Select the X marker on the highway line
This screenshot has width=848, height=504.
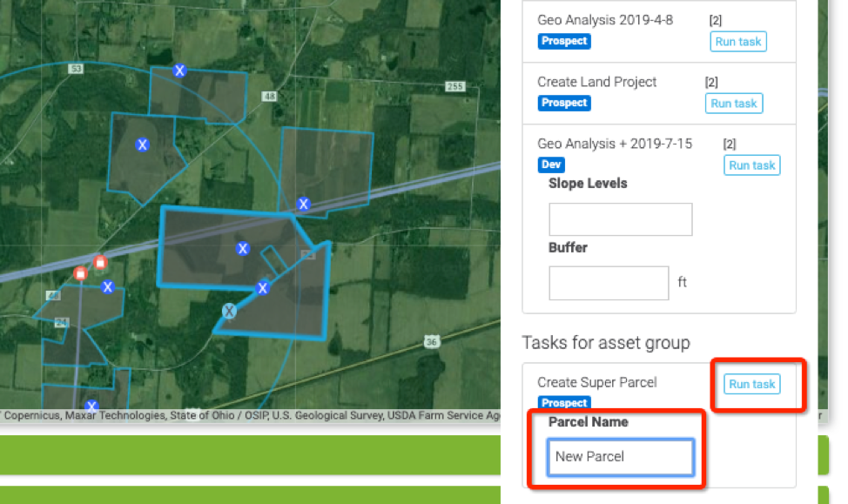(x=304, y=205)
